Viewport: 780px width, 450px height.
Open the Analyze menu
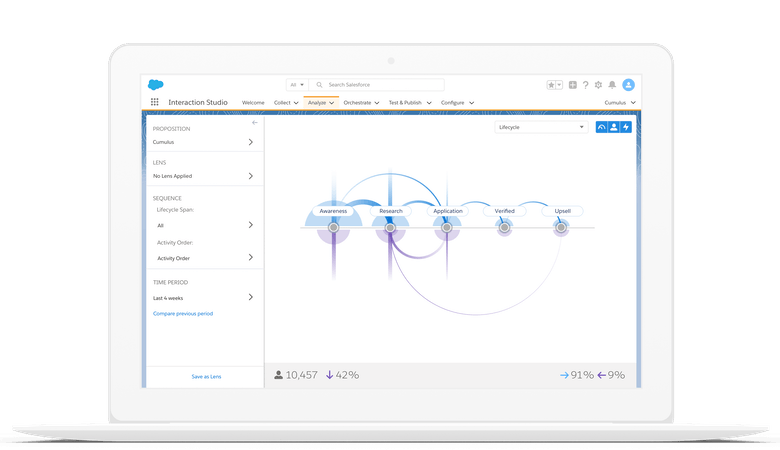321,102
